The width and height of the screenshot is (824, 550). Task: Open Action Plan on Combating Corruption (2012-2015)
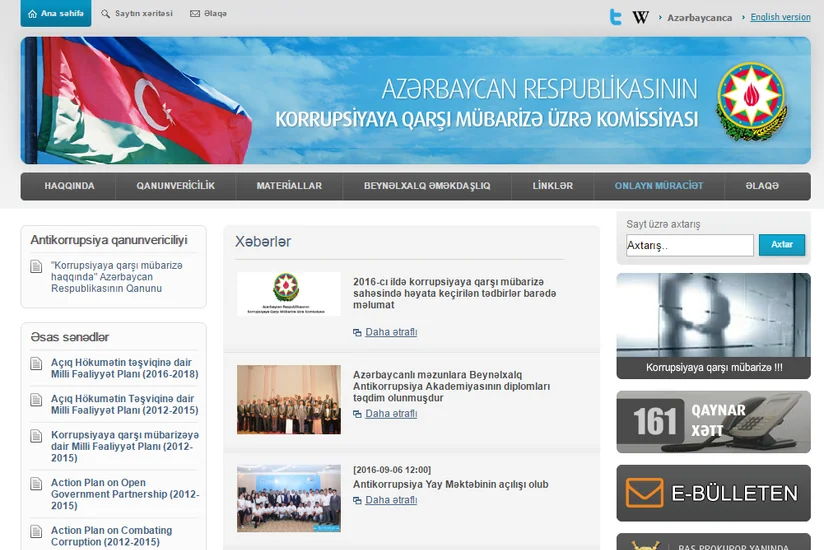(x=111, y=536)
